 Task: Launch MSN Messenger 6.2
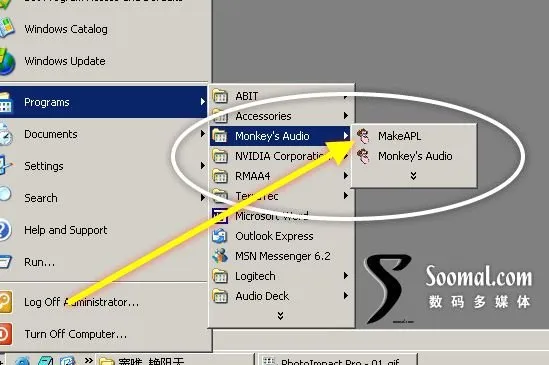tap(280, 256)
